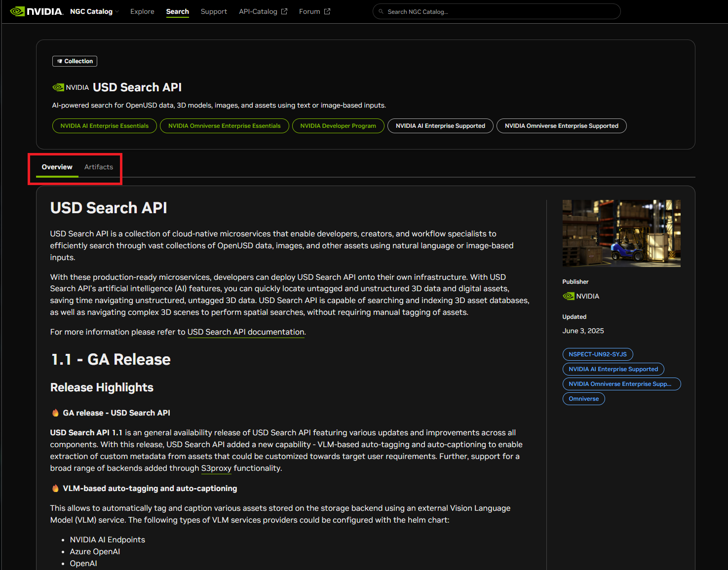728x570 pixels.
Task: Switch to the Overview tab
Action: coord(57,167)
